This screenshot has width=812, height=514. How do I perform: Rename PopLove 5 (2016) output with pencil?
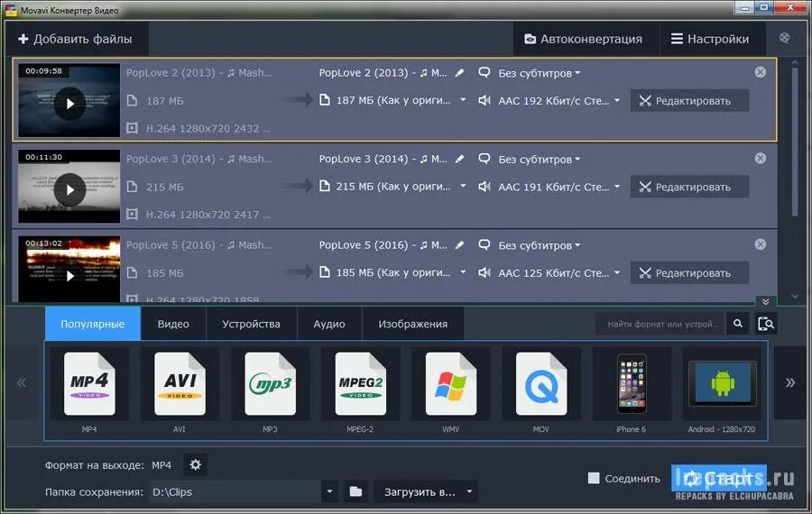click(459, 245)
